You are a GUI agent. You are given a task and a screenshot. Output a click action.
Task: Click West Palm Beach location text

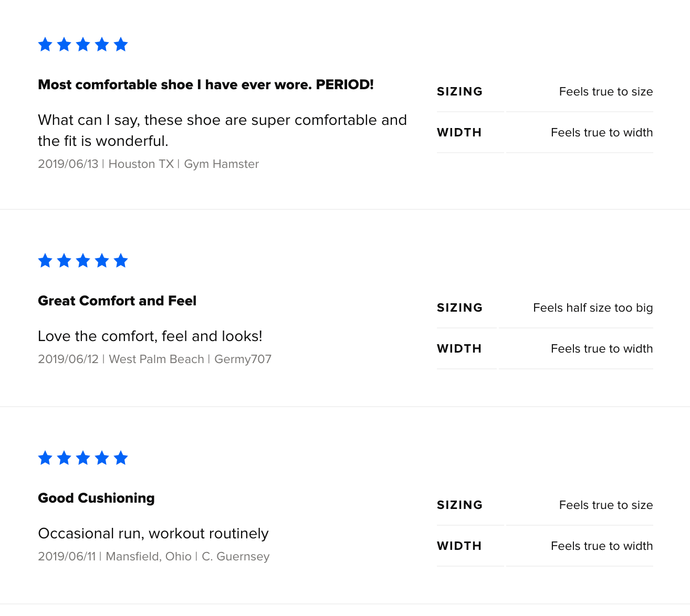pos(156,359)
